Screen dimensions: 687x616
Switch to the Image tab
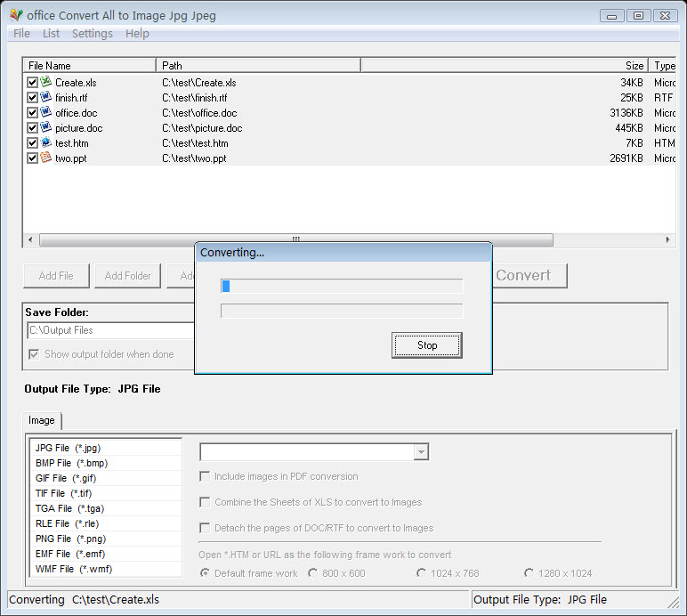tap(42, 420)
